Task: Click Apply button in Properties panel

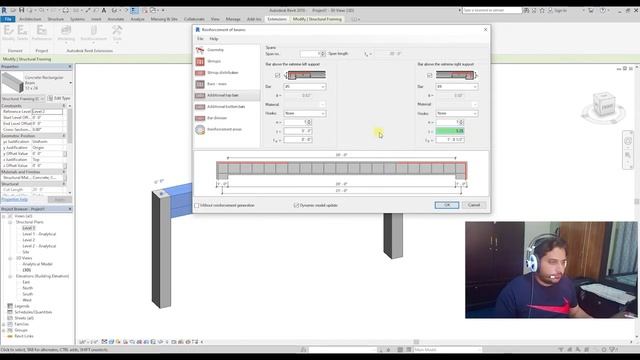Action: [x=60, y=200]
